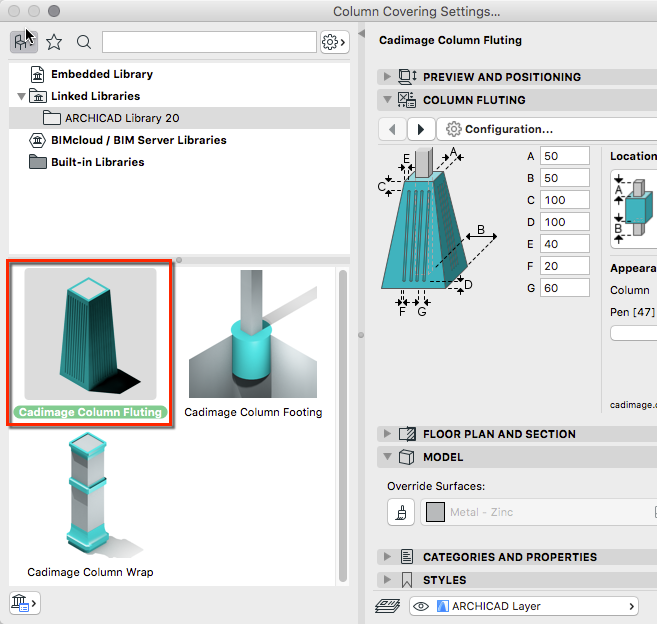The height and width of the screenshot is (624, 657).
Task: Activate search with the magnifier icon
Action: pos(84,42)
